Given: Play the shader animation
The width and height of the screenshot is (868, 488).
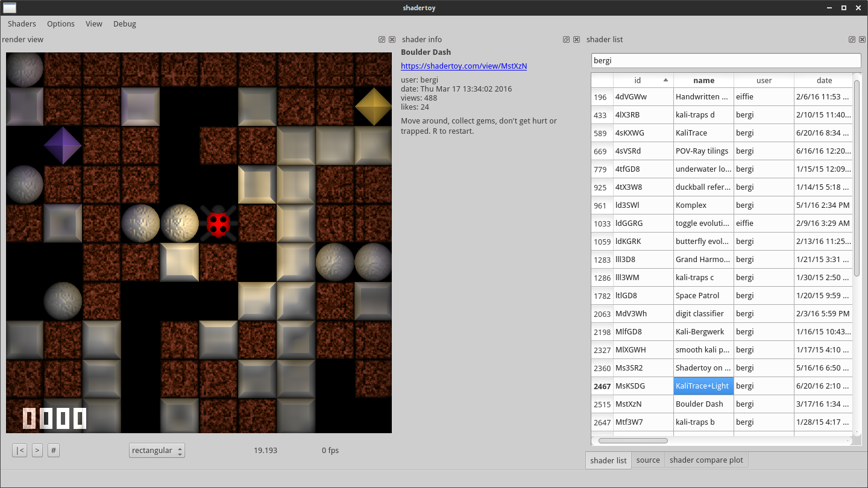Looking at the screenshot, I should 37,450.
